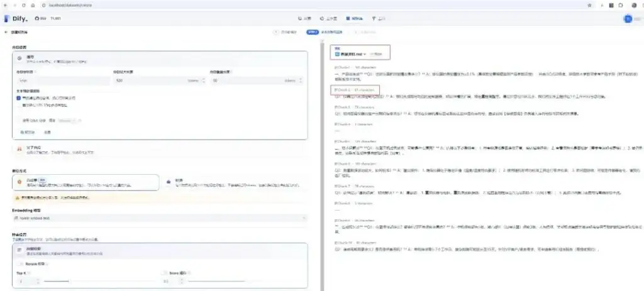Click the Chunk-6 label in preview
Screen dimensions: 644x291
pyautogui.click(x=343, y=163)
